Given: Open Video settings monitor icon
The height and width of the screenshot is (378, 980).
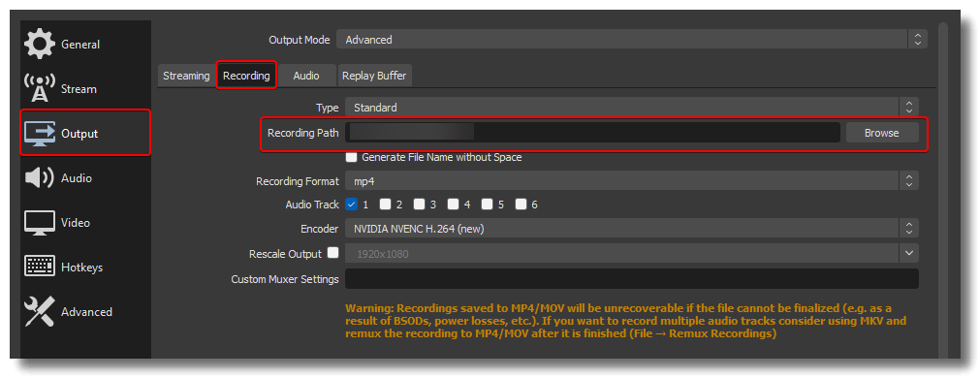Looking at the screenshot, I should pyautogui.click(x=40, y=222).
